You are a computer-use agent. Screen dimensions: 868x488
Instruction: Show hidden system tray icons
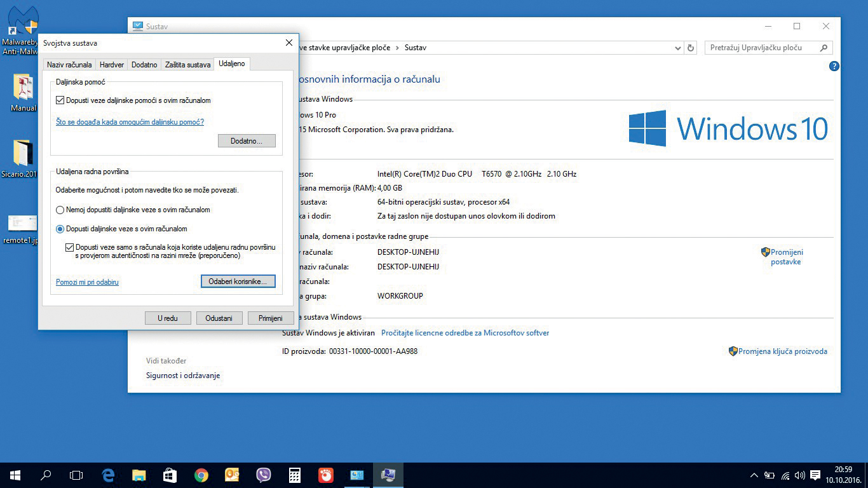(754, 475)
